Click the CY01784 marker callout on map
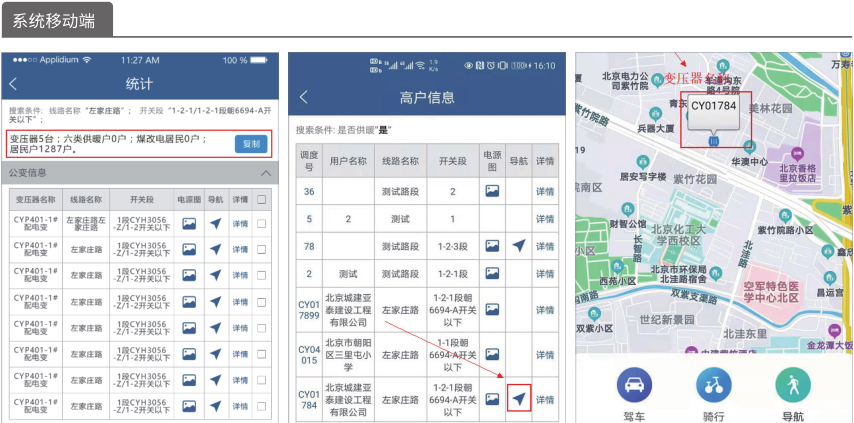Viewport: 854px width, 423px height. tap(713, 107)
